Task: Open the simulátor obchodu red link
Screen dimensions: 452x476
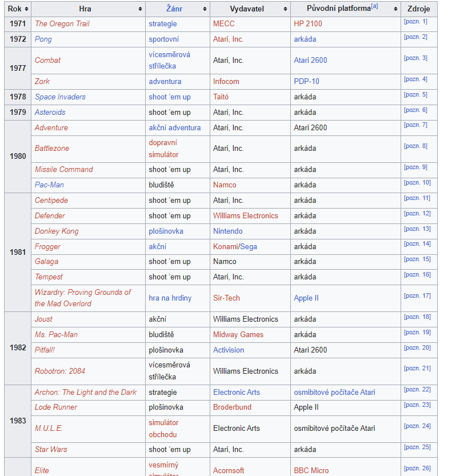Action: (163, 429)
